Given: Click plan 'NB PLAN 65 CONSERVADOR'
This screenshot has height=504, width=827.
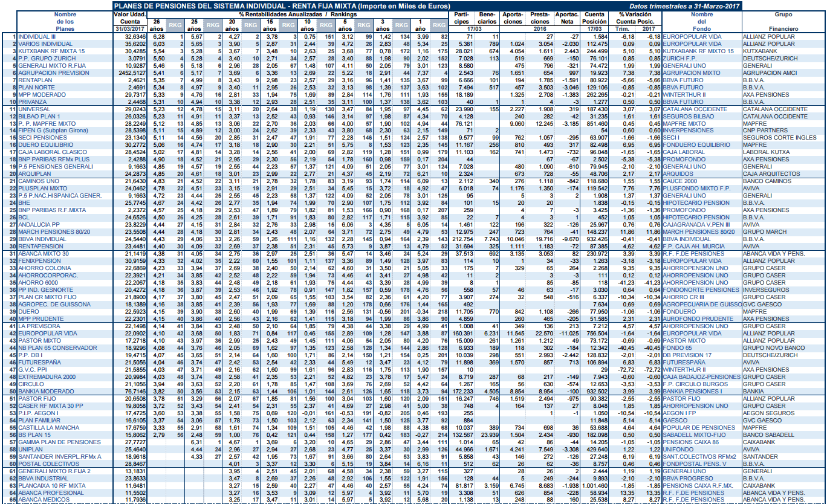Looking at the screenshot, I should (x=57, y=347).
